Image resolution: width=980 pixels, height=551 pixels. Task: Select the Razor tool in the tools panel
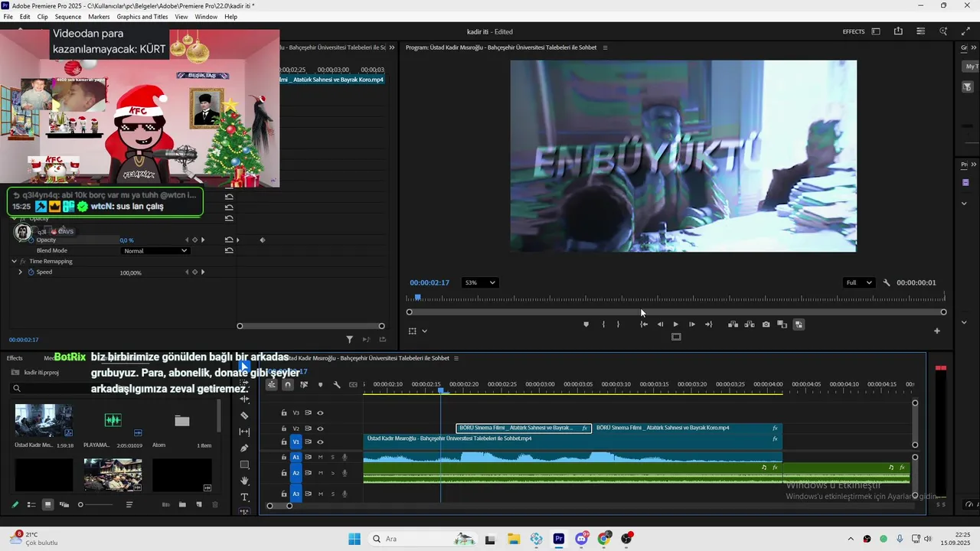[x=244, y=416]
